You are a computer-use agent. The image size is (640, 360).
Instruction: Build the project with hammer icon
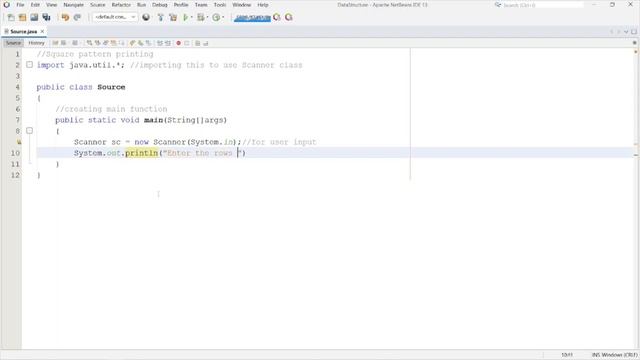[160, 17]
